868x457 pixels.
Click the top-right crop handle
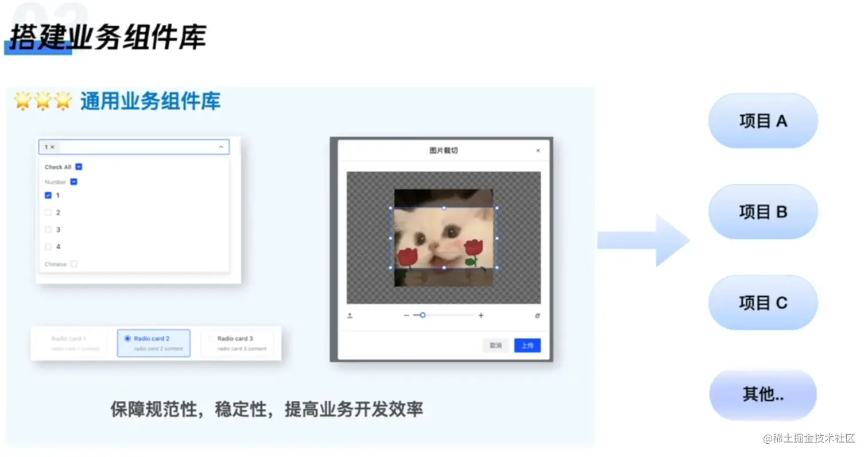(497, 208)
